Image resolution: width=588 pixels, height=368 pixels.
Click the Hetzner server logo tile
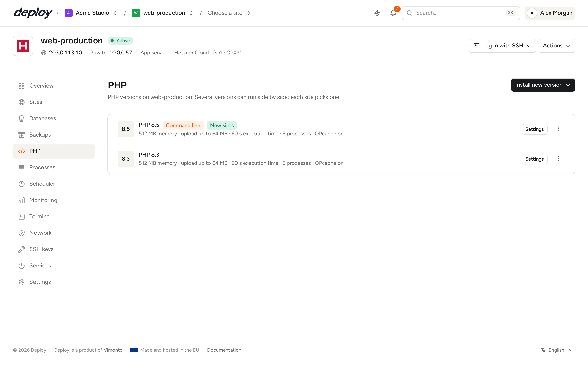[x=23, y=46]
